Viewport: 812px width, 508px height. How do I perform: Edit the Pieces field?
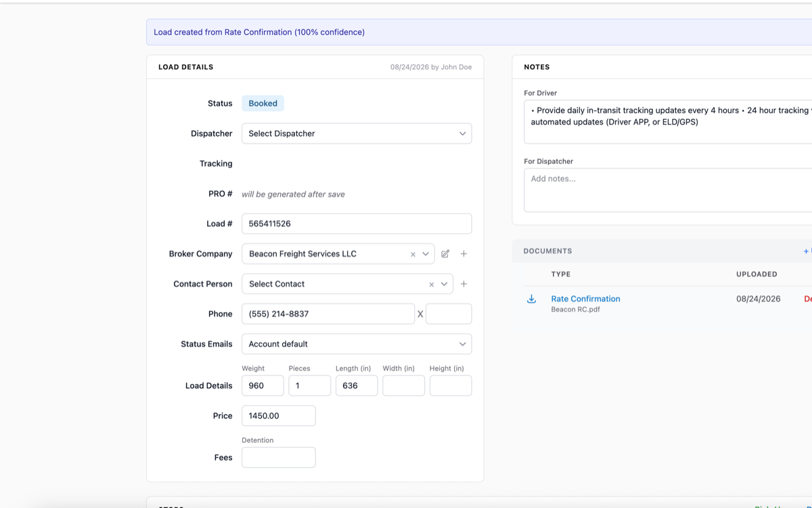tap(309, 385)
